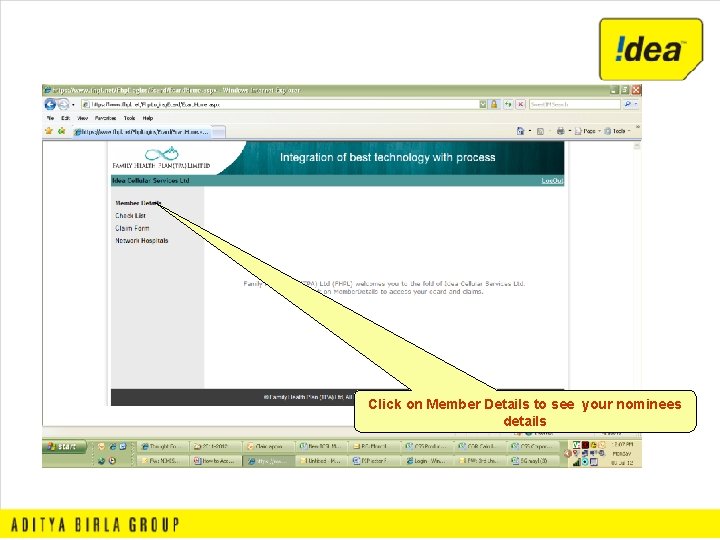720x540 pixels.
Task: Click the security lock icon in address bar
Action: pyautogui.click(x=494, y=104)
